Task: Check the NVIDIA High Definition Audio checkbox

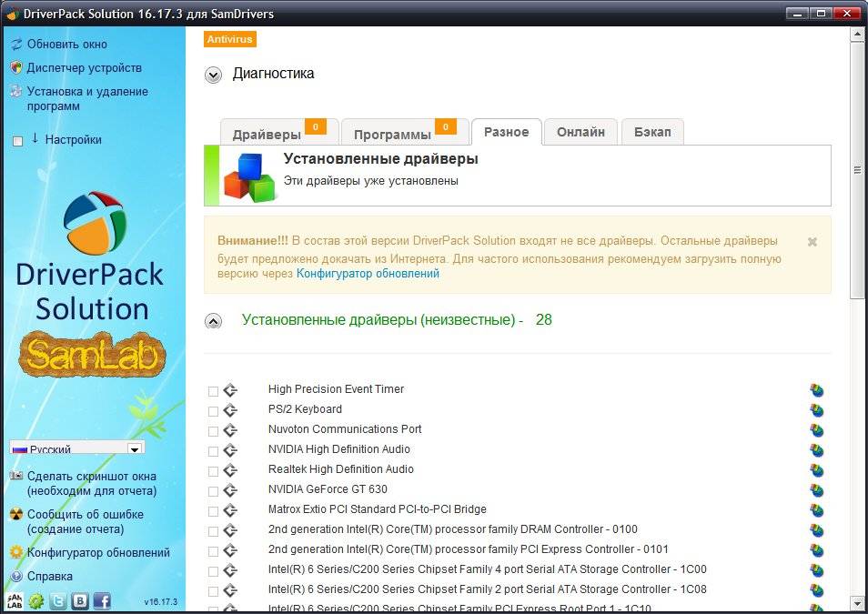Action: (213, 451)
